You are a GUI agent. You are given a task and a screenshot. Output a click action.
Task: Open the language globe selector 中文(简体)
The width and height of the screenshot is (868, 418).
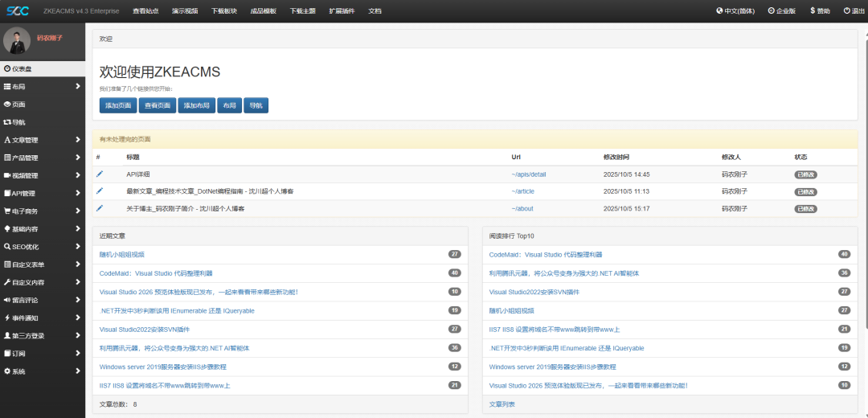(735, 11)
